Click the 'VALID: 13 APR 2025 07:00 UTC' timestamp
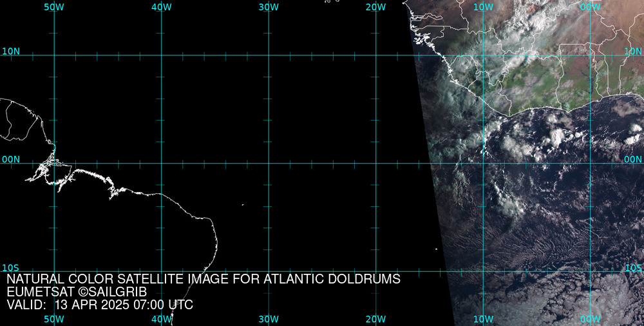 click(x=100, y=305)
